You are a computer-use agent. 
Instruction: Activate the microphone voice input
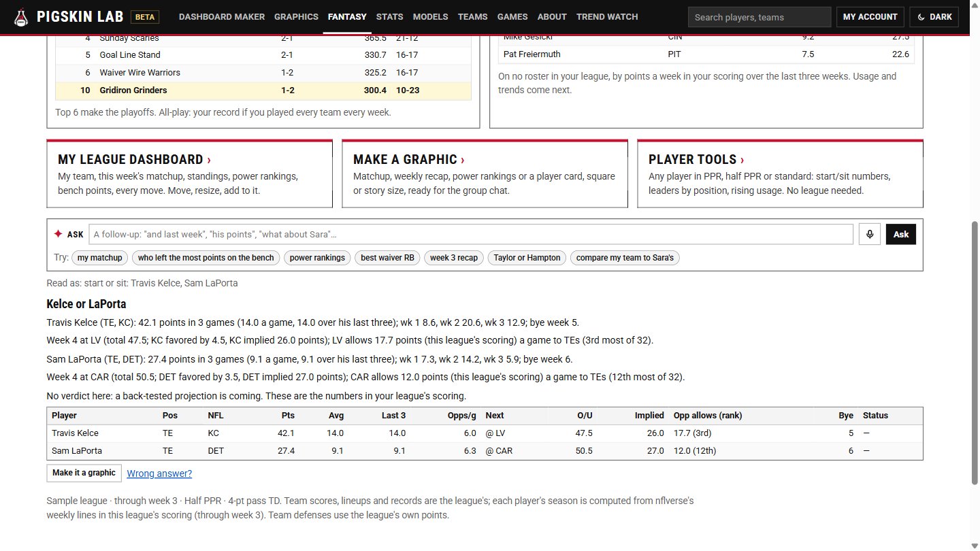(870, 234)
